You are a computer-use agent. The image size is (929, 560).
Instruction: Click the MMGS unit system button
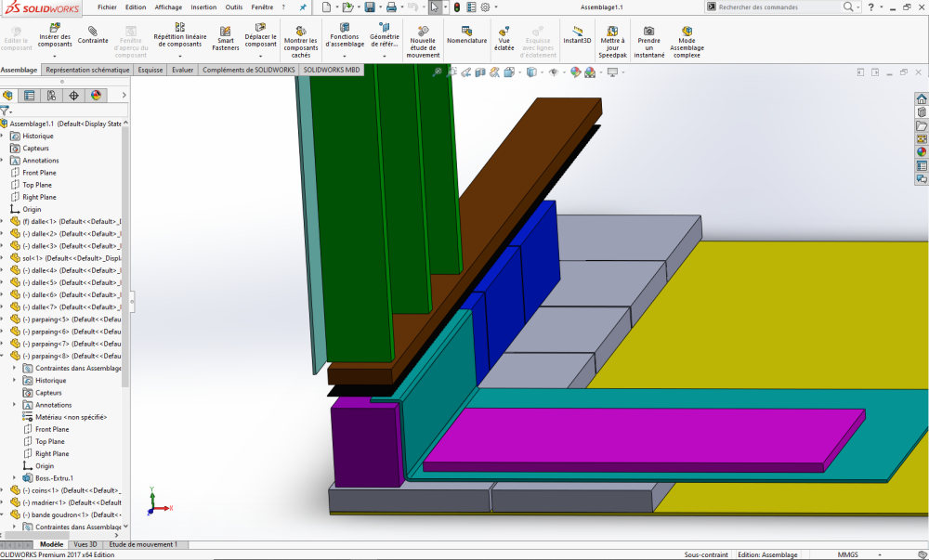pyautogui.click(x=848, y=554)
